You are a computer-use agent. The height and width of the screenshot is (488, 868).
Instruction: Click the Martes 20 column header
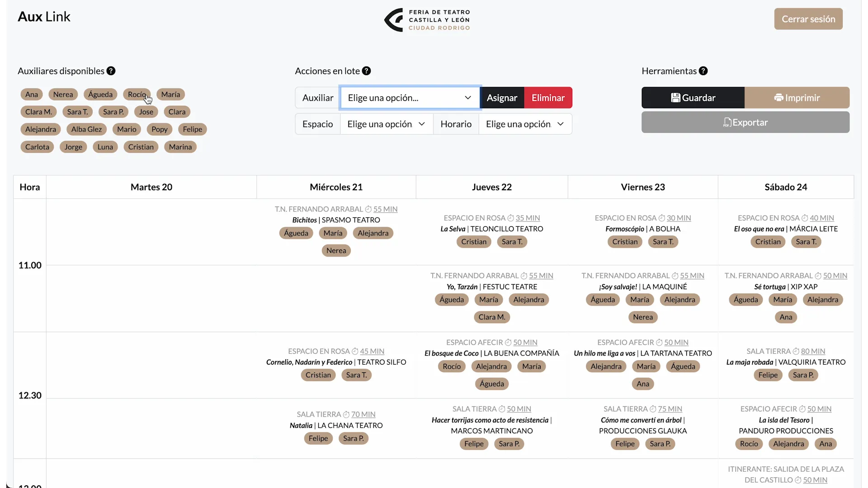[x=151, y=187]
